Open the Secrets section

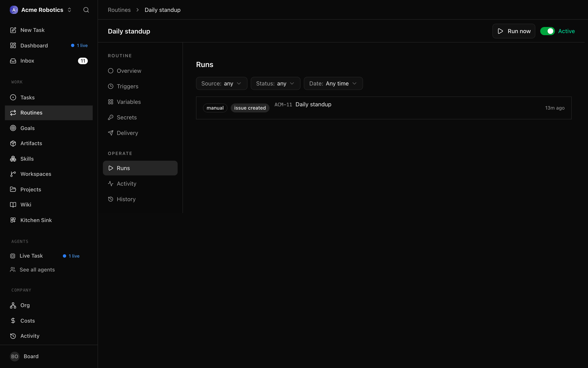click(x=140, y=118)
